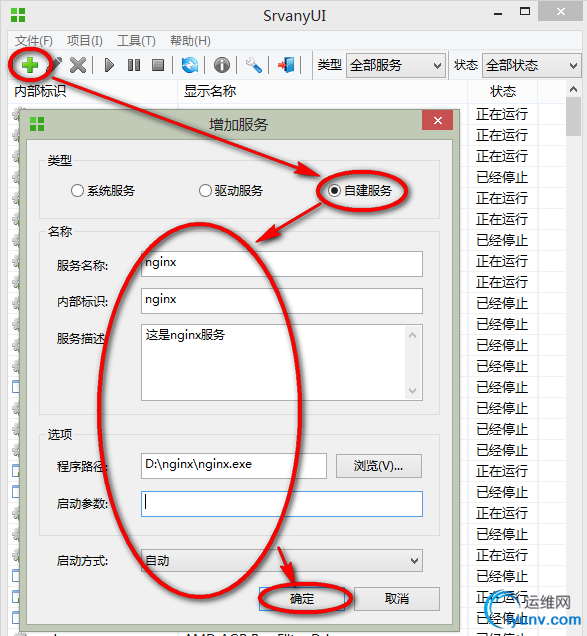Viewport: 587px width, 636px height.
Task: Close the 增加服务 dialog
Action: tap(437, 120)
